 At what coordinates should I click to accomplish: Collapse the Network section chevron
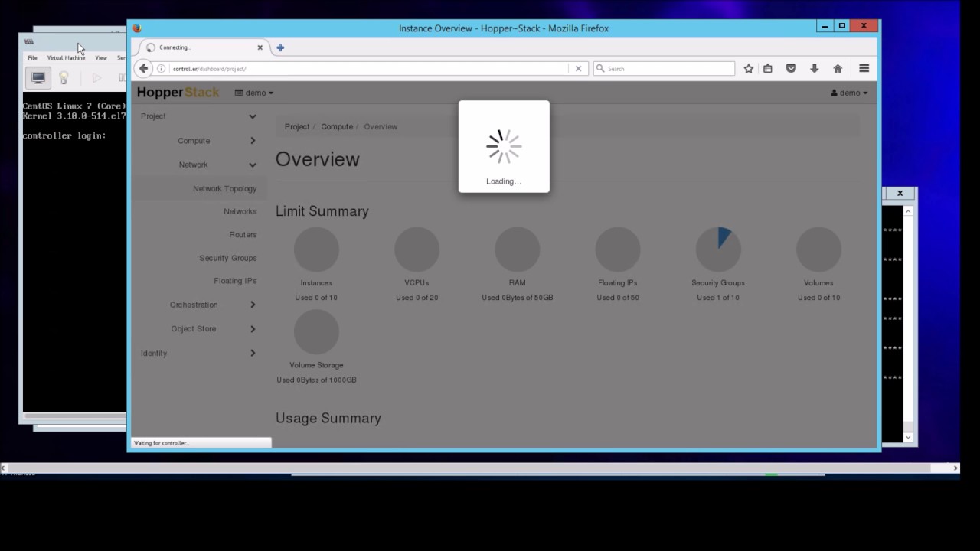(x=252, y=165)
